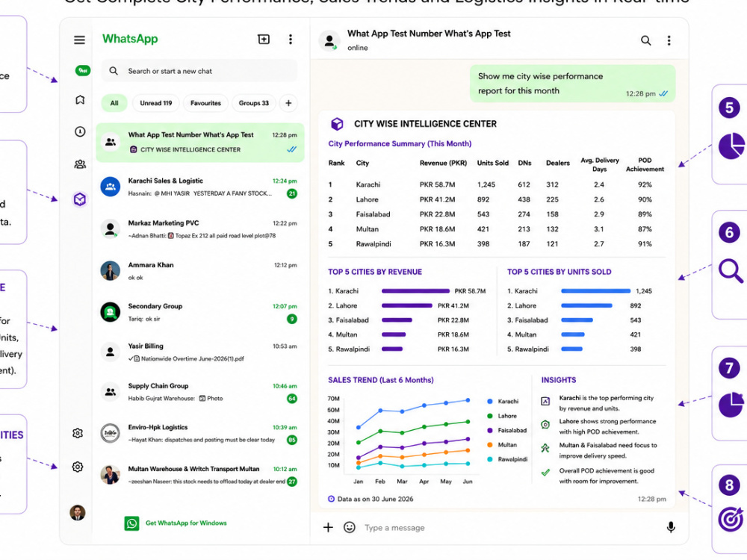Viewport: 747px width, 560px height.
Task: Open the purple cube intelligence icon in sidebar
Action: 80,199
